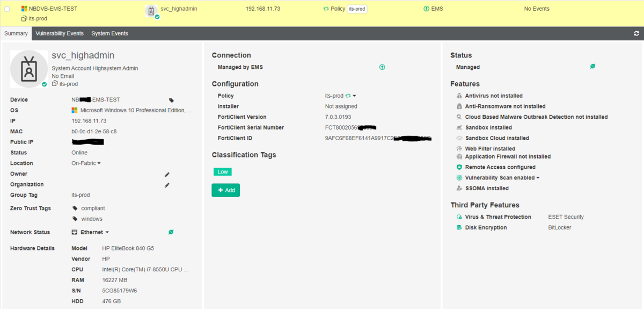644x309 pixels.
Task: Click the Managed status link icon
Action: pyautogui.click(x=592, y=67)
